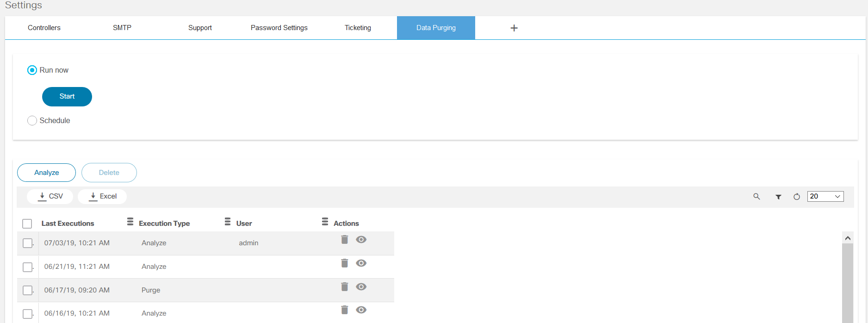Open Last Executions column menu

click(x=130, y=222)
